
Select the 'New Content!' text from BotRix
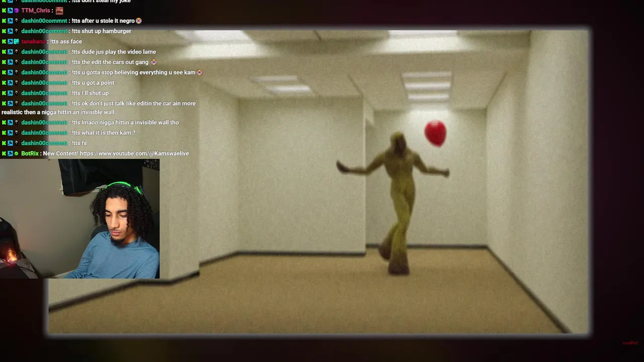point(60,153)
